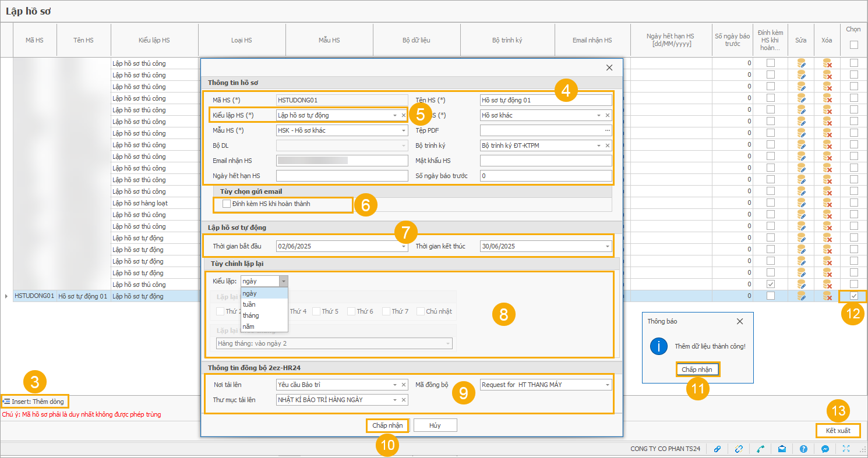The height and width of the screenshot is (458, 868).
Task: Clear the Nơi tải lên field with its x
Action: click(403, 385)
